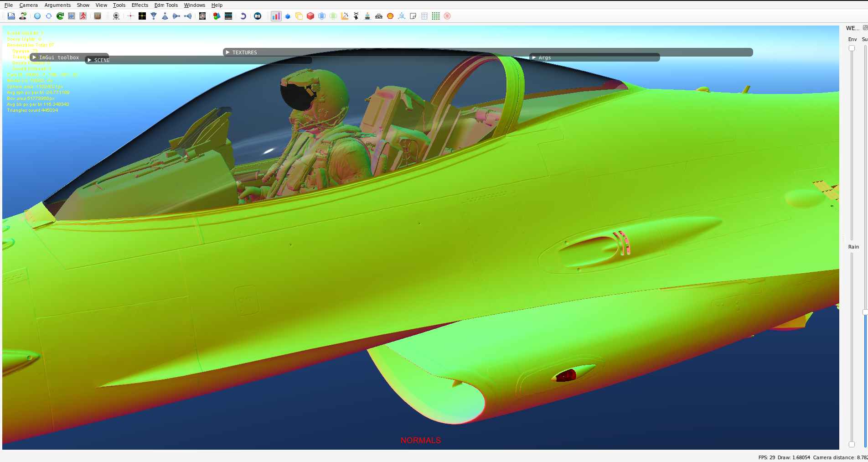Click the red circular target icon
The height and width of the screenshot is (462, 868).
tap(447, 16)
